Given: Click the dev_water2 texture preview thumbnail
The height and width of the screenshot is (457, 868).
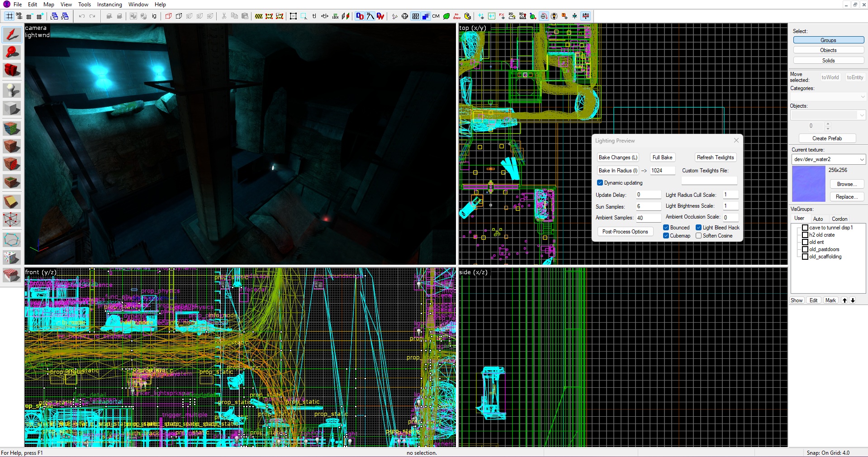Looking at the screenshot, I should 808,184.
